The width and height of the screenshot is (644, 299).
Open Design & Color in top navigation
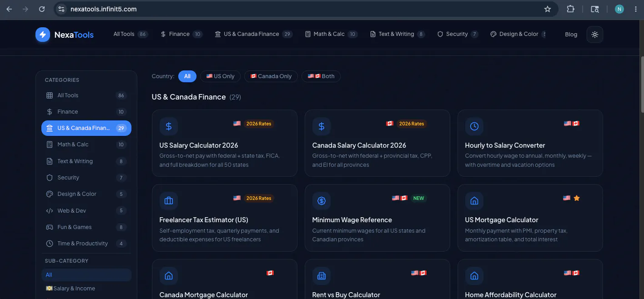click(x=518, y=34)
